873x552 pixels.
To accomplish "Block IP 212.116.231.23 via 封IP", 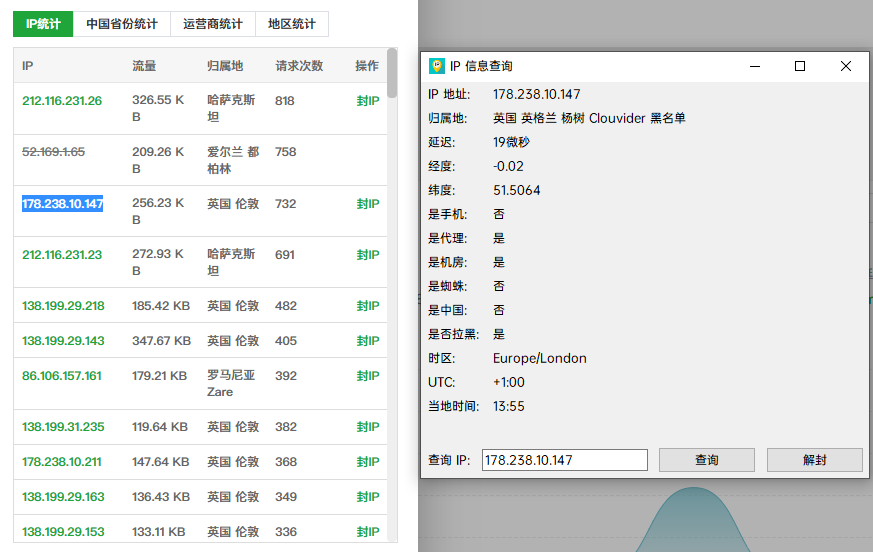I will point(367,255).
